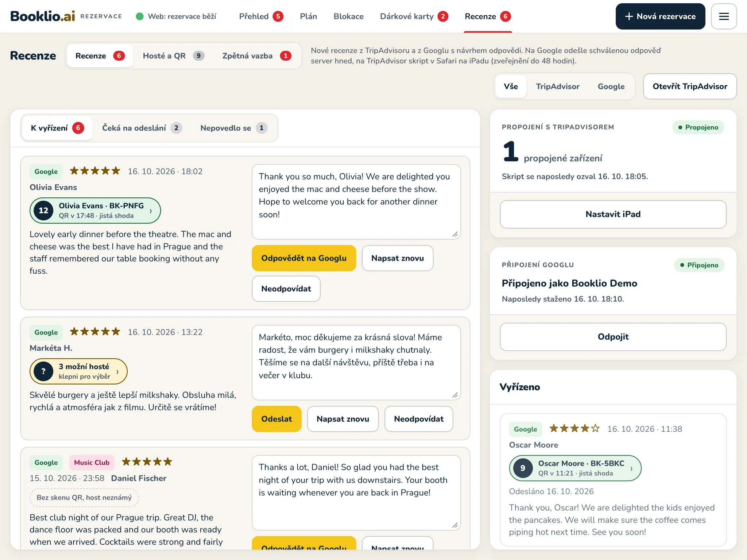Screen dimensions: 747x560
Task: Switch to Zpětná vazba tab
Action: pos(256,56)
